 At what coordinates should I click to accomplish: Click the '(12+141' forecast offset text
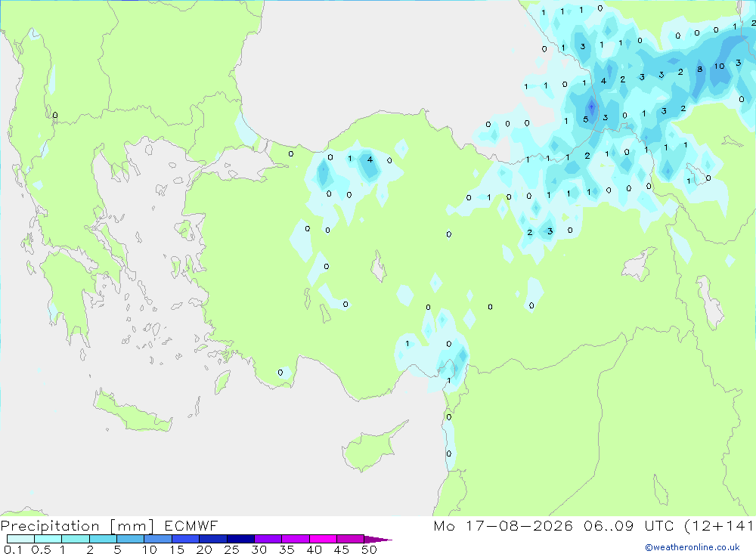coord(719,526)
